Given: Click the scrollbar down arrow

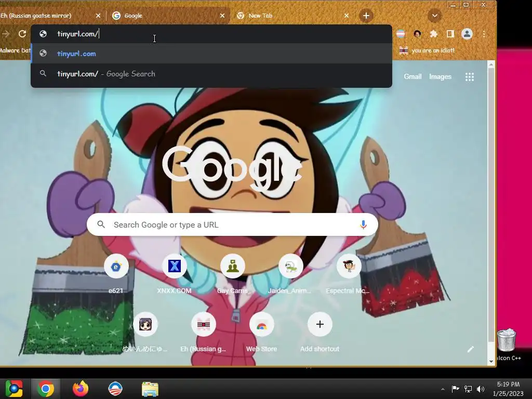Looking at the screenshot, I should [x=491, y=362].
